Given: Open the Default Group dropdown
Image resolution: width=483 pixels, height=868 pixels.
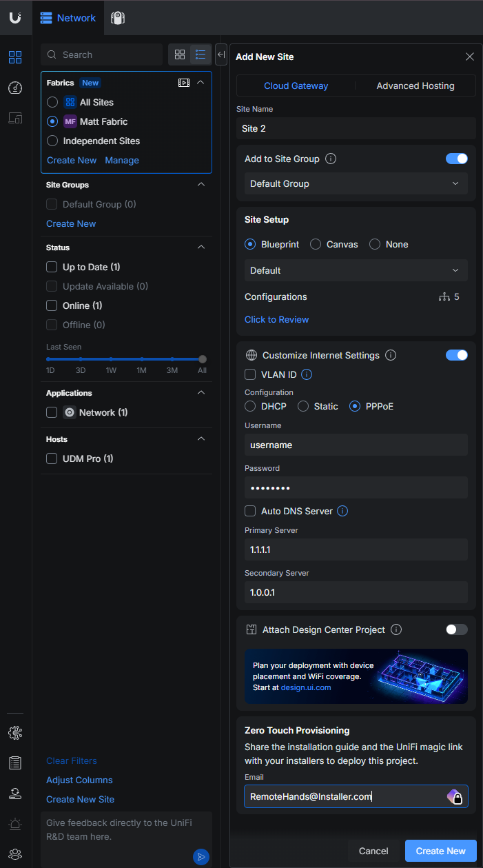Looking at the screenshot, I should [356, 183].
